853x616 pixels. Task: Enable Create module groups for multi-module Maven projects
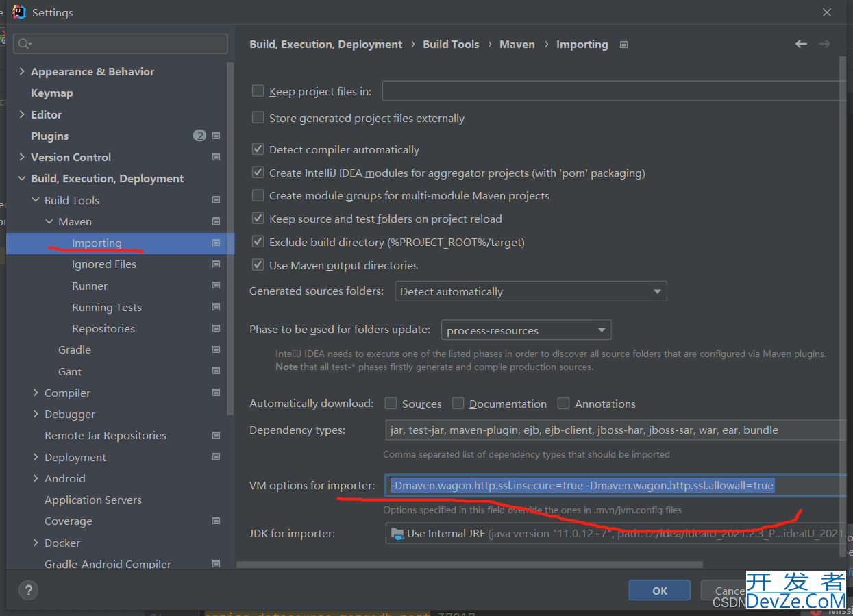[x=258, y=195]
